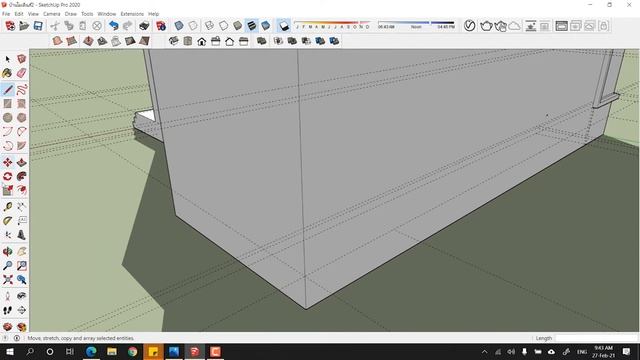Image resolution: width=640 pixels, height=360 pixels.
Task: Open Google Chrome from the taskbar
Action: [133, 351]
